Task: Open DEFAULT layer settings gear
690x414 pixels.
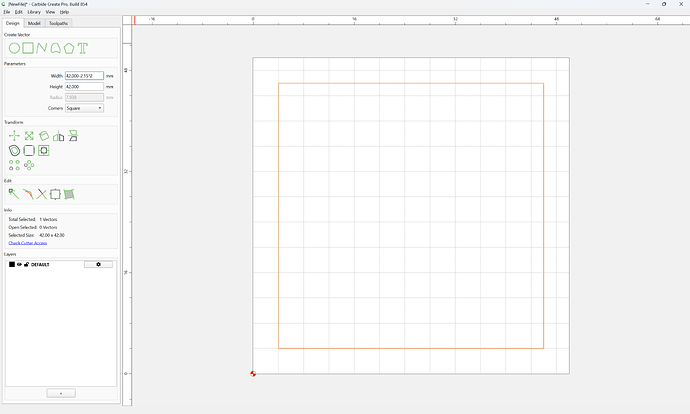Action: point(98,264)
